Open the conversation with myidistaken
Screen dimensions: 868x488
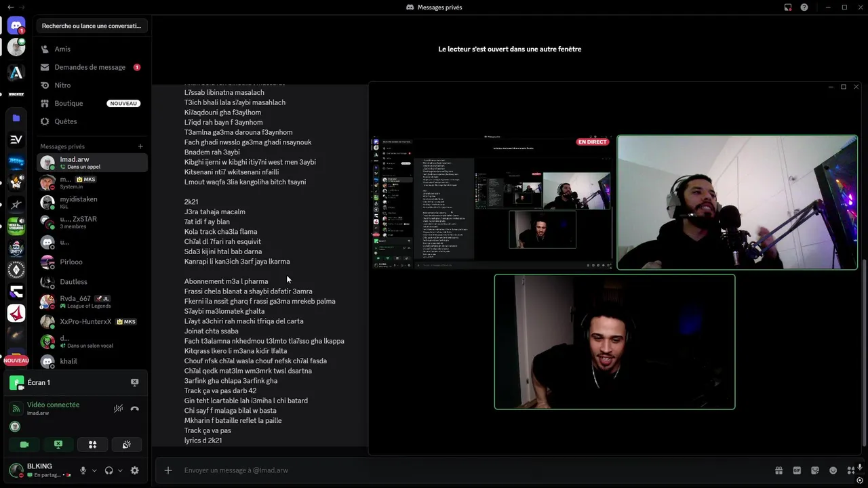point(92,202)
